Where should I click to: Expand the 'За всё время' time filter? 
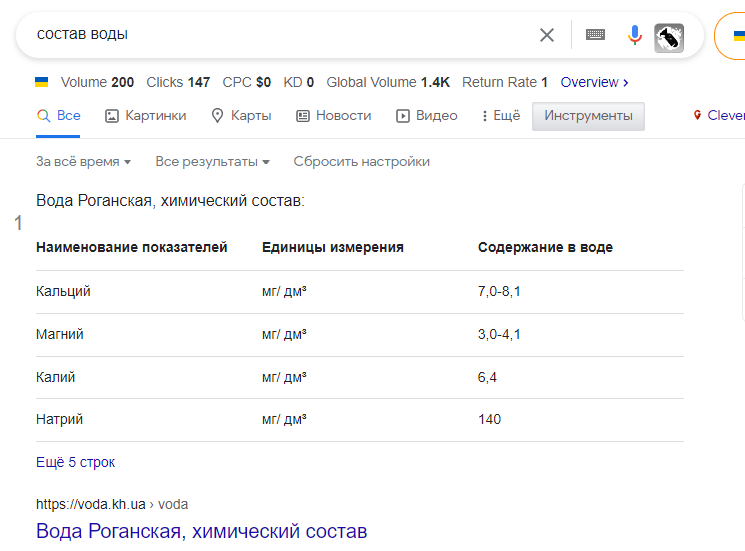pos(84,162)
